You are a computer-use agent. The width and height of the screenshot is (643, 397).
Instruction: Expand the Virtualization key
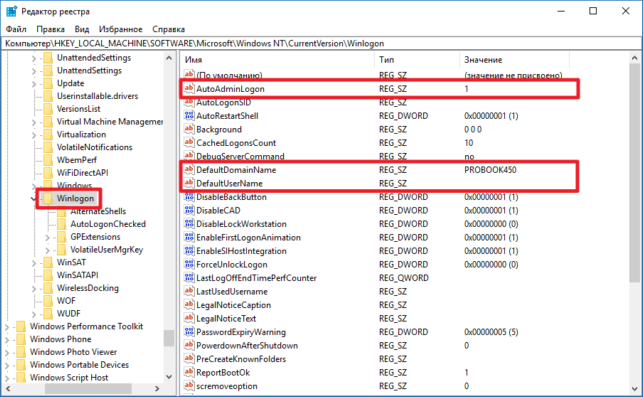pyautogui.click(x=34, y=135)
